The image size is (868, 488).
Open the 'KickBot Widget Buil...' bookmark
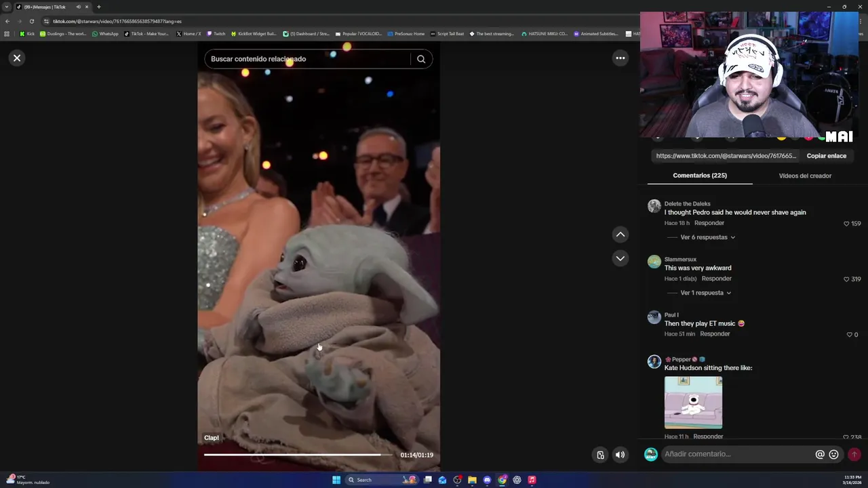254,34
